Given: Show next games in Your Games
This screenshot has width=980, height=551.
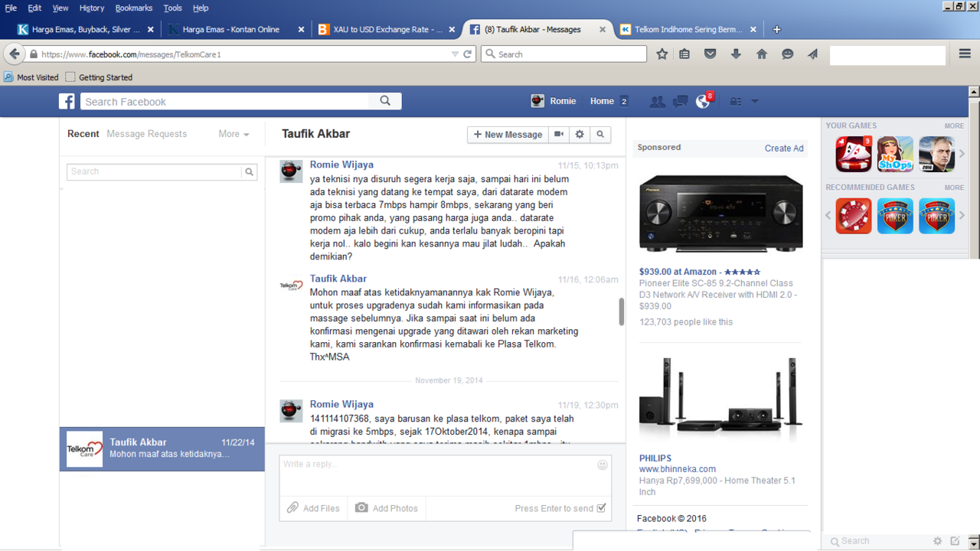Looking at the screenshot, I should tap(962, 155).
